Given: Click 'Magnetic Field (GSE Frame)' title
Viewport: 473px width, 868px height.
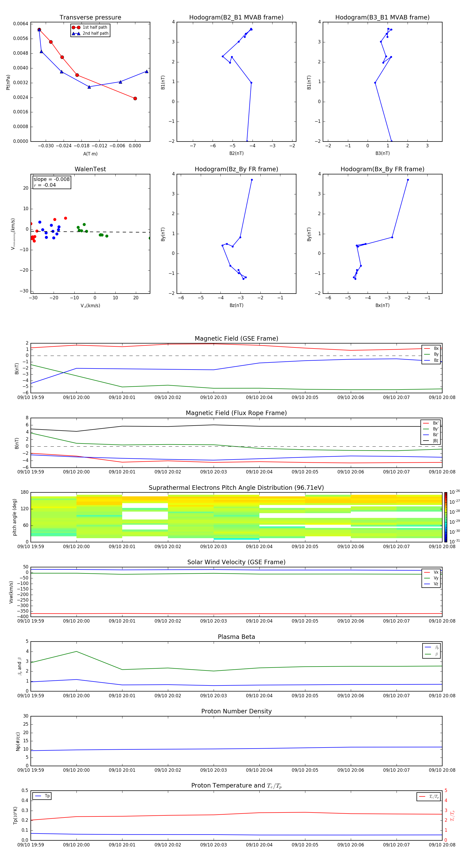Looking at the screenshot, I should [x=236, y=339].
